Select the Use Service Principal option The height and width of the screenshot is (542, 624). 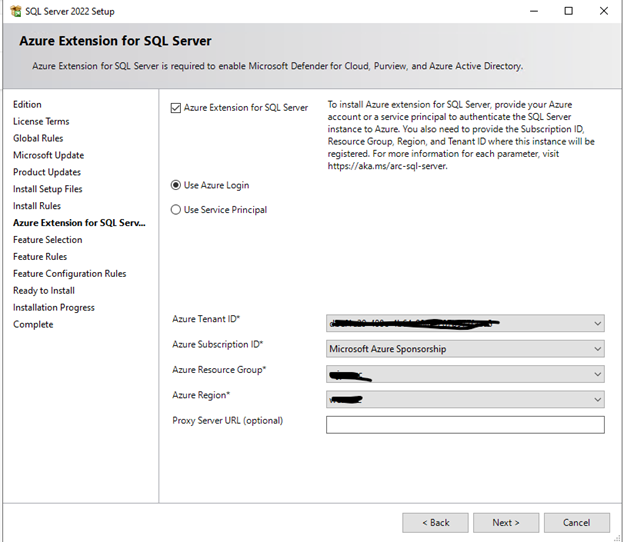(176, 210)
